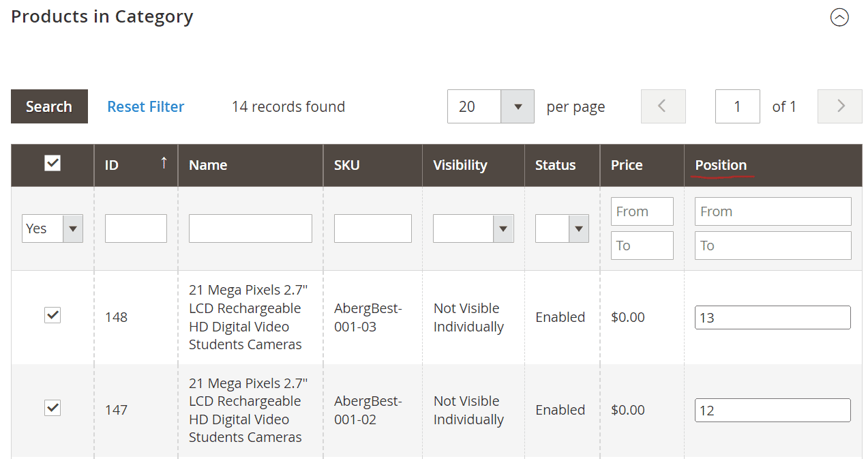Focus the ID filter input
Screen dimensions: 868x459
pyautogui.click(x=136, y=228)
